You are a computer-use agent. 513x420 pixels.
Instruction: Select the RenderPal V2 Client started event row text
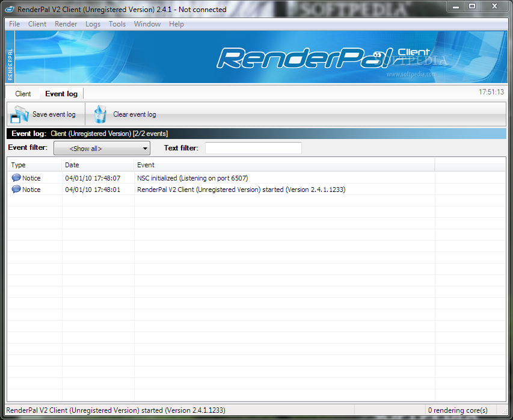pos(241,190)
